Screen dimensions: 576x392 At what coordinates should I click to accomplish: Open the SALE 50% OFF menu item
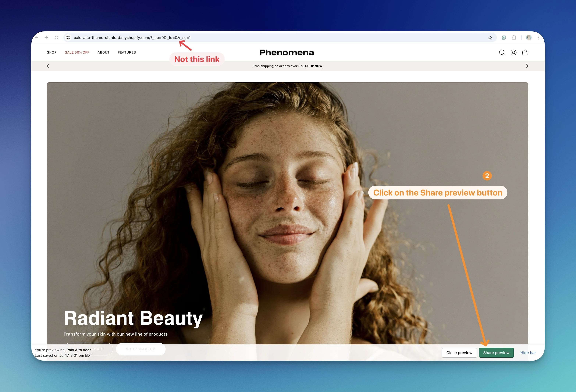77,53
